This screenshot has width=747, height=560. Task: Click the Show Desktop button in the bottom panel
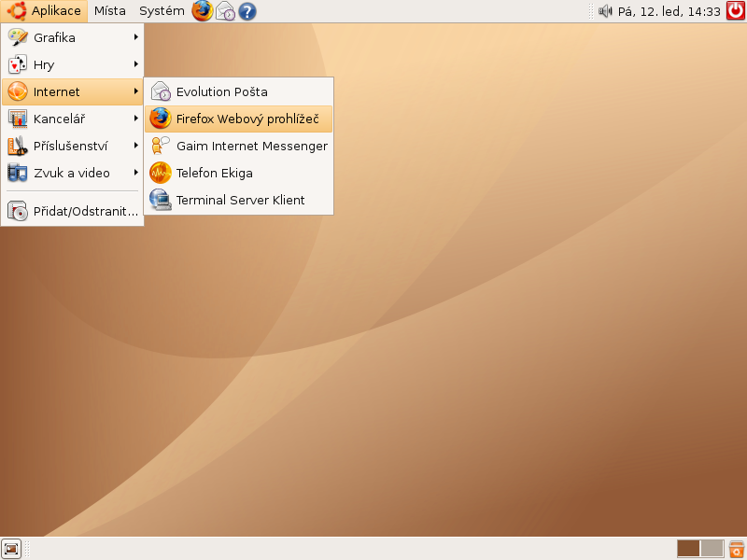point(11,549)
